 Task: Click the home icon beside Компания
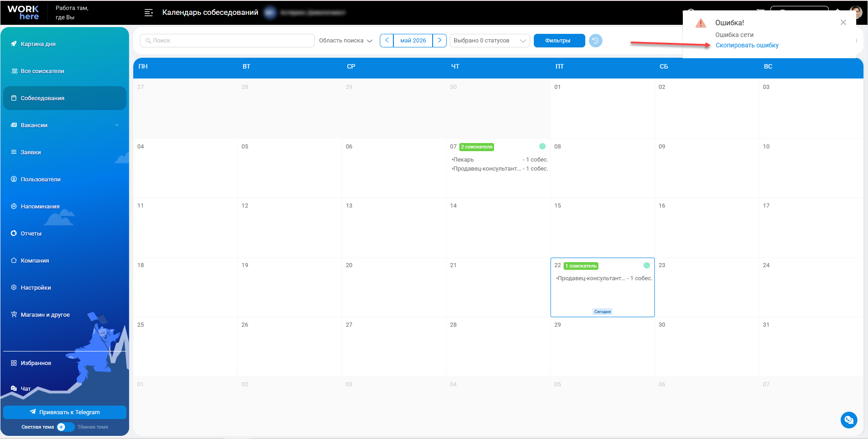[x=14, y=260]
